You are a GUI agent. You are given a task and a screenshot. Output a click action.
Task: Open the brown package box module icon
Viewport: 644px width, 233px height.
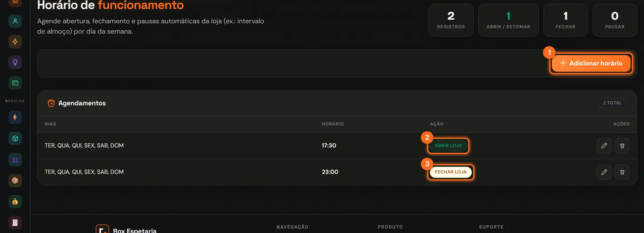15,181
